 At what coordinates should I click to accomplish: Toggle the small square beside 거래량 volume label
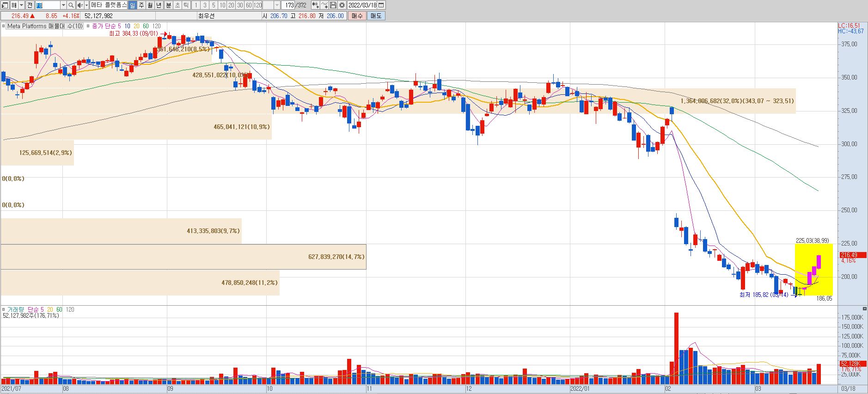3,309
